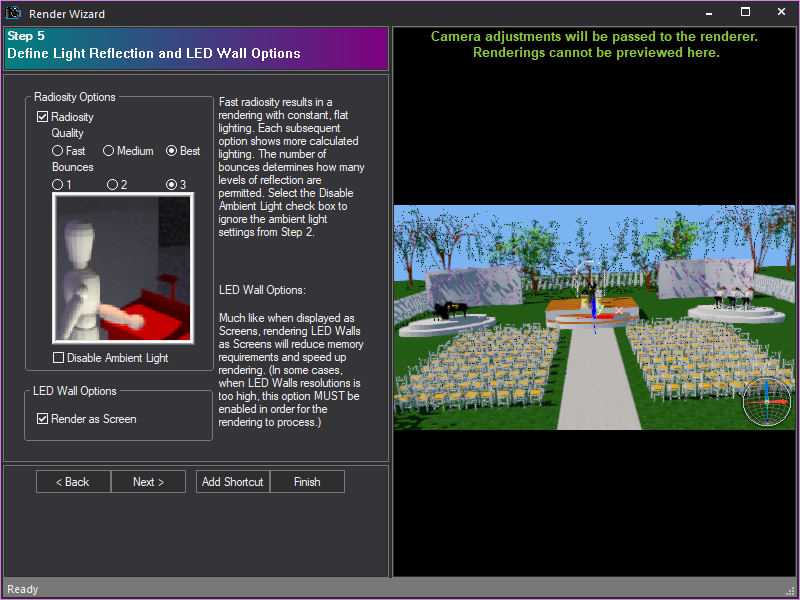Viewport: 800px width, 600px height.
Task: Click the Add Shortcut button
Action: (232, 481)
